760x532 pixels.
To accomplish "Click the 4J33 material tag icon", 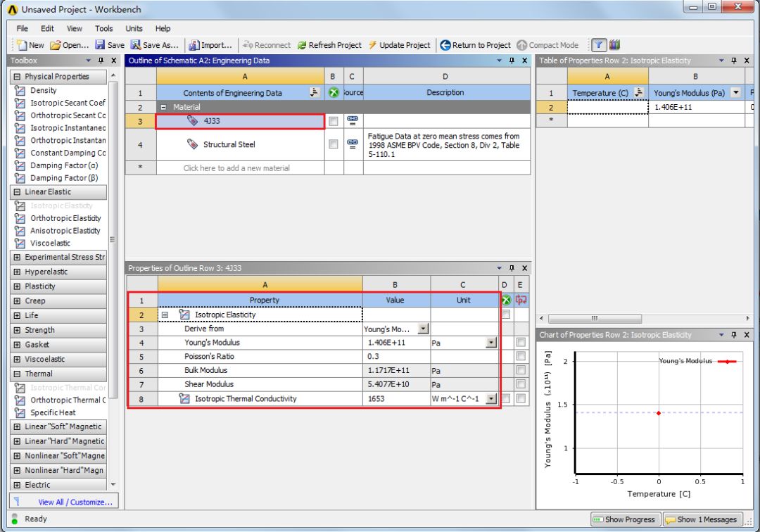I will (x=192, y=120).
